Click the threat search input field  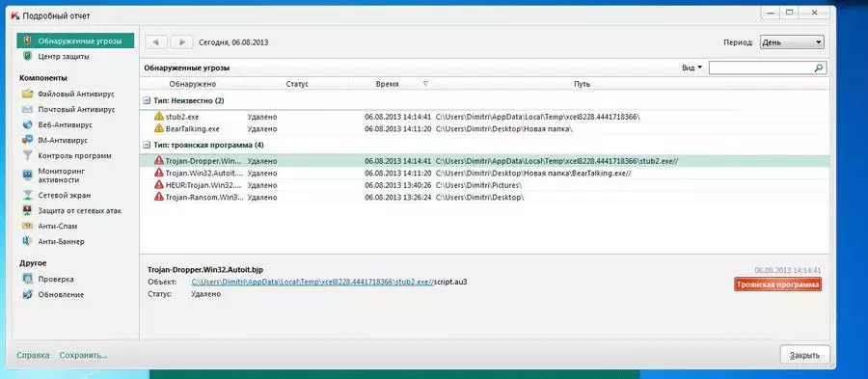(761, 68)
